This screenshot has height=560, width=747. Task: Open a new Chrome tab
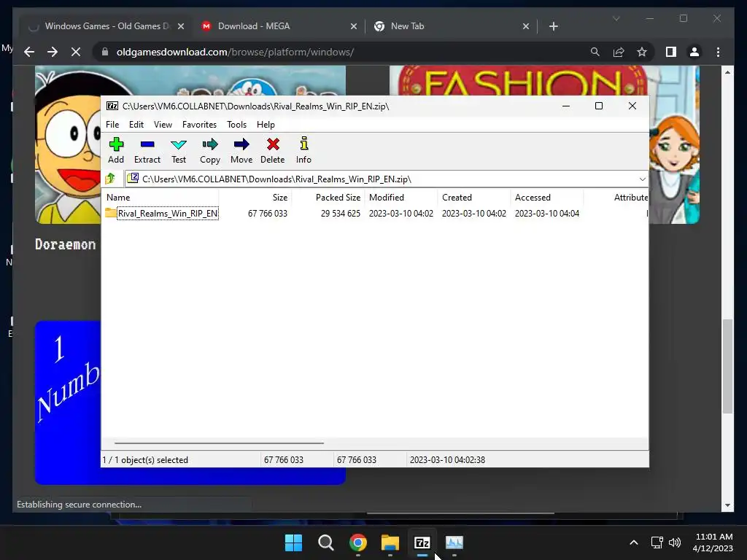[x=553, y=26]
